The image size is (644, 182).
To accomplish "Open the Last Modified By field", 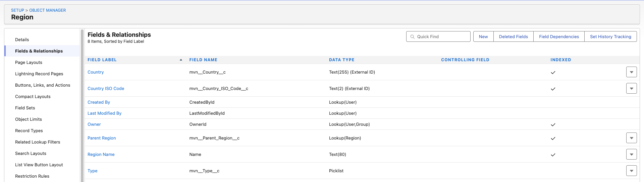I will [104, 113].
